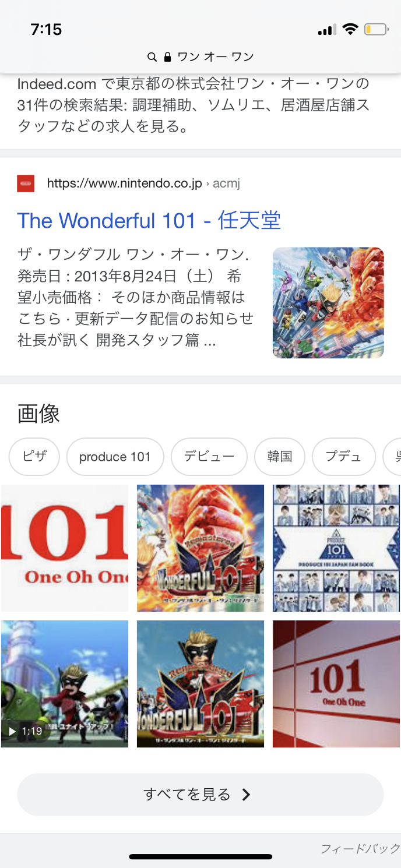Open the Wonderful 101 game art thumbnail
401x868 pixels.
[x=328, y=302]
